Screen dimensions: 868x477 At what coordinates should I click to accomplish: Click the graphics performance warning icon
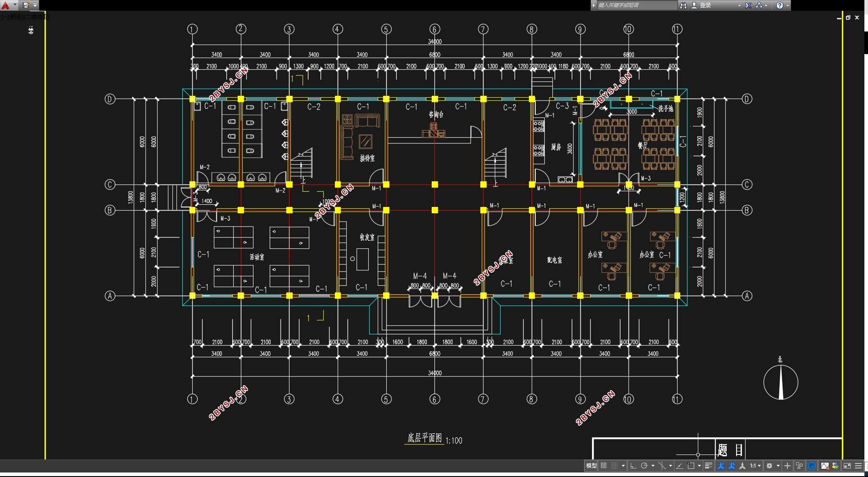click(x=825, y=466)
